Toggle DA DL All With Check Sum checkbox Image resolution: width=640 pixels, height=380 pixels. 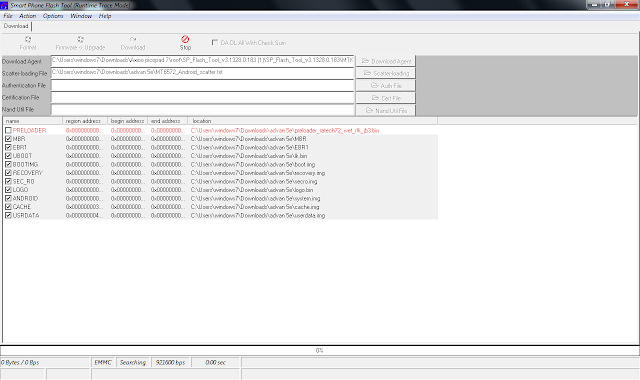click(215, 42)
